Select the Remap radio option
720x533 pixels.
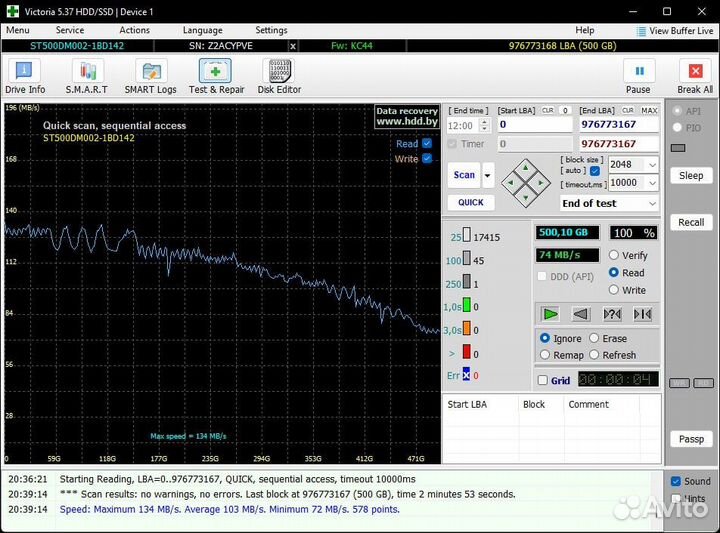[x=545, y=355]
